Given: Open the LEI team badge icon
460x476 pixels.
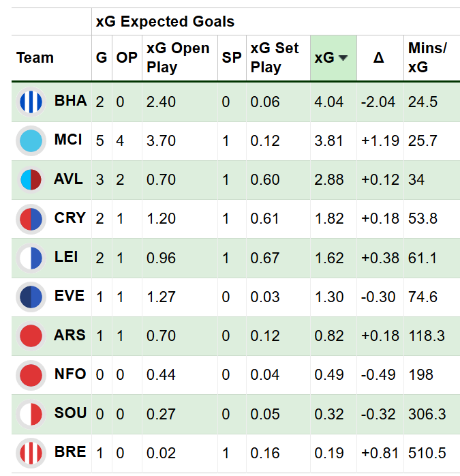Looking at the screenshot, I should (x=31, y=258).
